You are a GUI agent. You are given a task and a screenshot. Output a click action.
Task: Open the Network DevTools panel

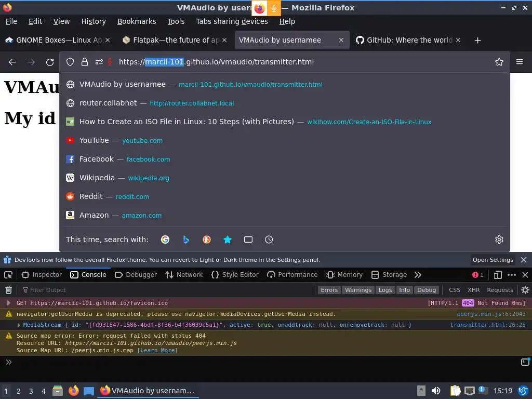coord(184,275)
